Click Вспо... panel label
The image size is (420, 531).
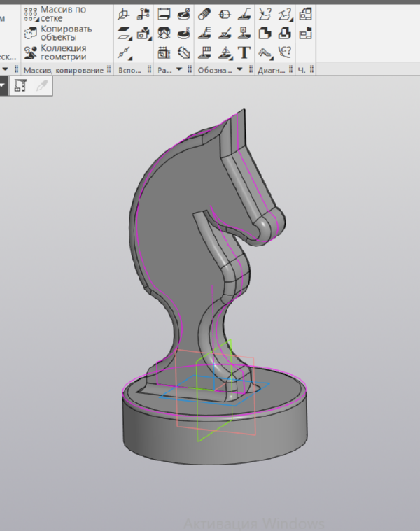pos(129,70)
